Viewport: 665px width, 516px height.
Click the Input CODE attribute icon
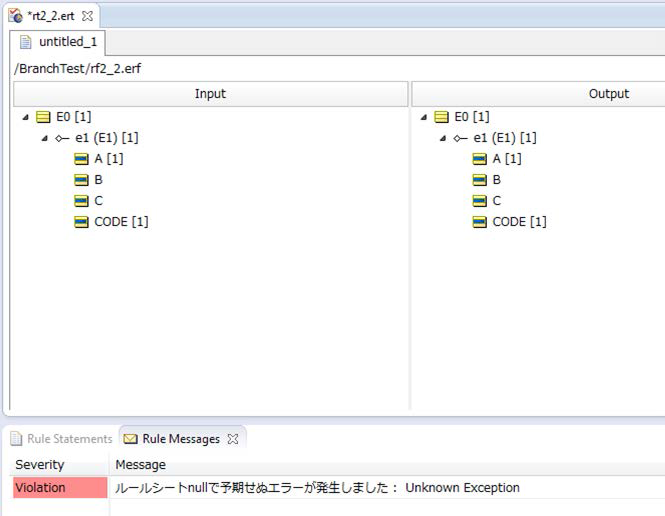pyautogui.click(x=81, y=222)
